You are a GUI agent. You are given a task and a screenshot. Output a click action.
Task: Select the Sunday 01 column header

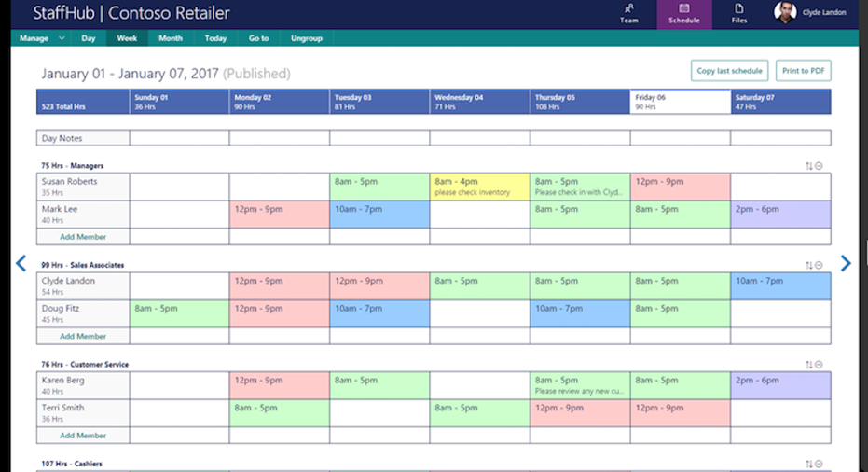pyautogui.click(x=179, y=102)
